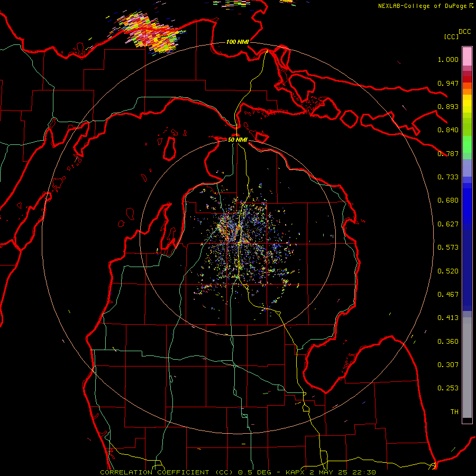476x476 pixels.
Task: Click the 0.627 color scale value
Action: click(x=448, y=224)
